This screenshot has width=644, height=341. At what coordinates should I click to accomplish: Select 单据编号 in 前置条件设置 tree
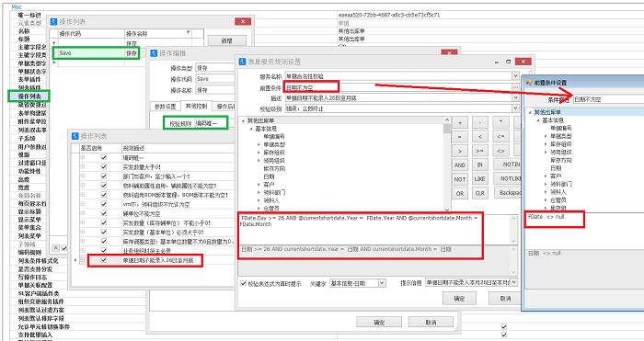pyautogui.click(x=560, y=128)
